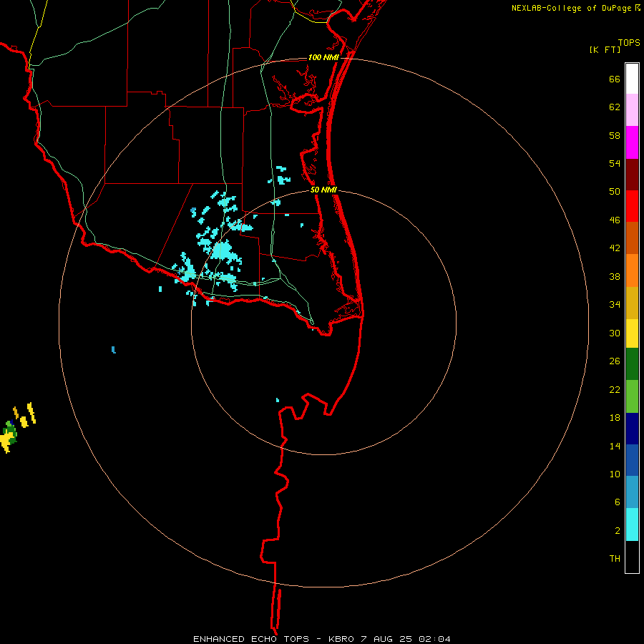Click the Enhanced Echo Tops KBRO timestamp caption

(x=321, y=639)
